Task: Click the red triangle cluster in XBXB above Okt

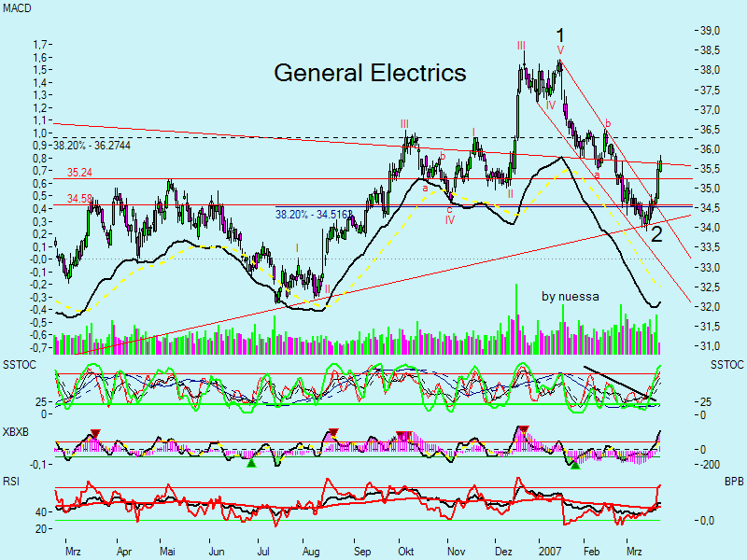Action: tap(404, 435)
